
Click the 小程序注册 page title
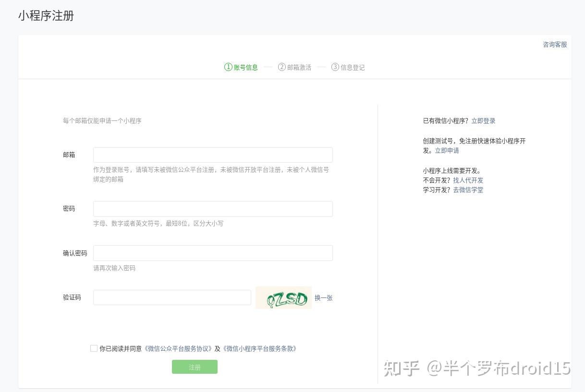coord(46,15)
